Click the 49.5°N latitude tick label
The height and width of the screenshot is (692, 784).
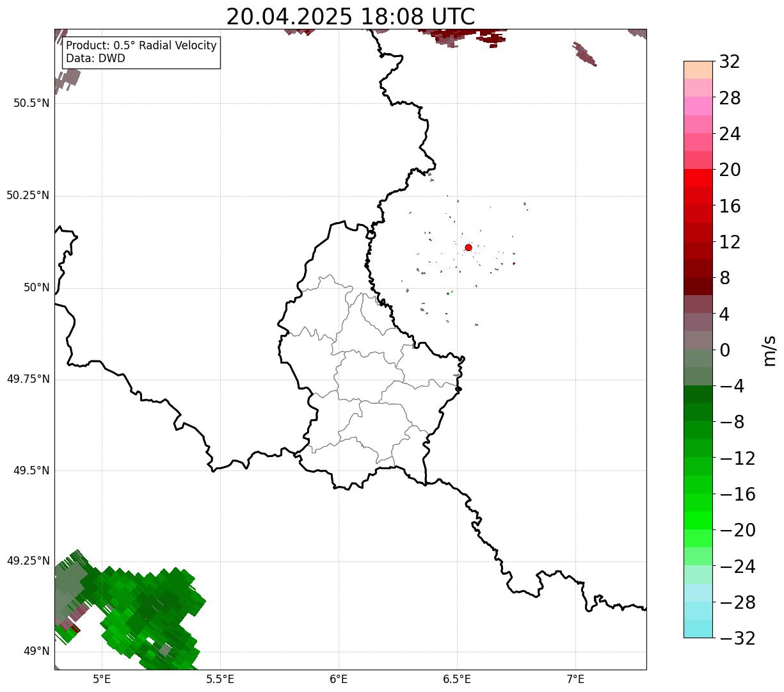(x=31, y=471)
